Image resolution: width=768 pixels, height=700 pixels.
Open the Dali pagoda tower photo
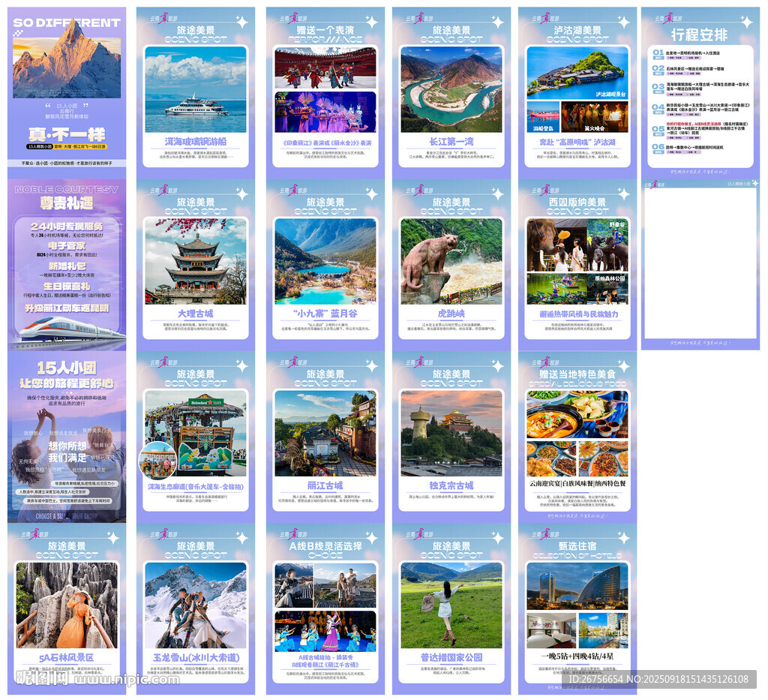point(196,261)
